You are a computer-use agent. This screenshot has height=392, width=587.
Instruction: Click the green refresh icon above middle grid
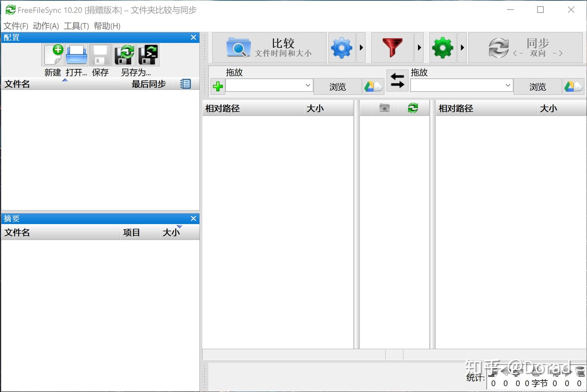(x=413, y=108)
